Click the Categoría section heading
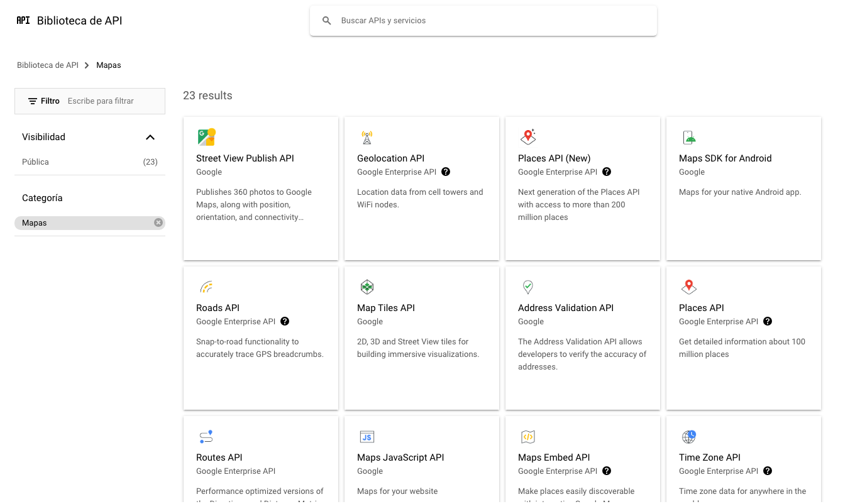 click(x=42, y=198)
